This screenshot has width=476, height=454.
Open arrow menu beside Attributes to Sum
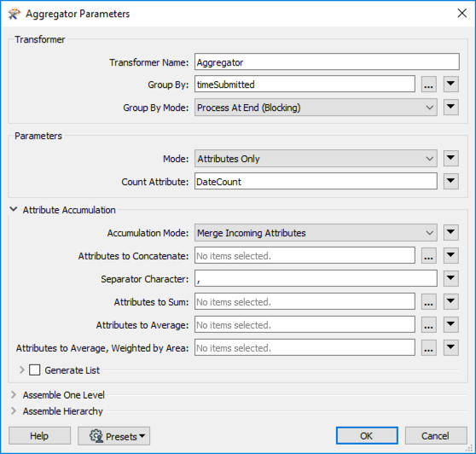(x=450, y=301)
